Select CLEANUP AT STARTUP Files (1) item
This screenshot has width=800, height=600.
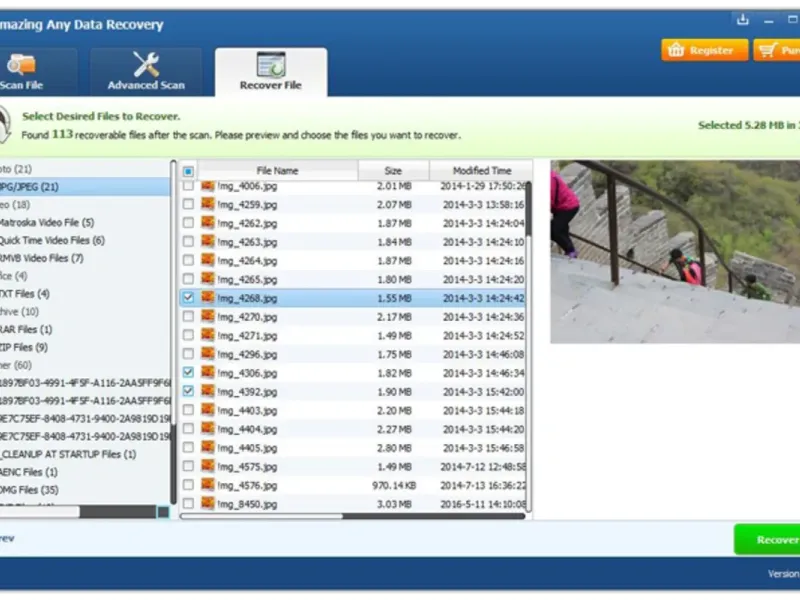(x=68, y=454)
